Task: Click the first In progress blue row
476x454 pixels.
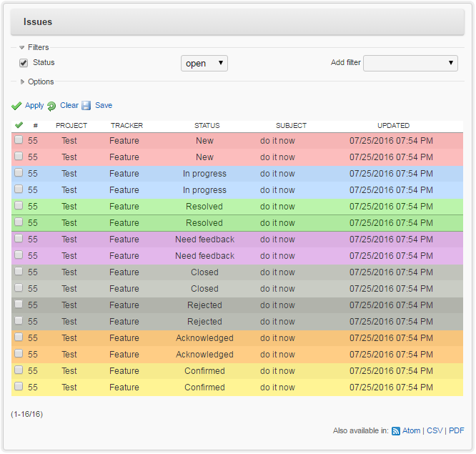Action: [x=204, y=174]
